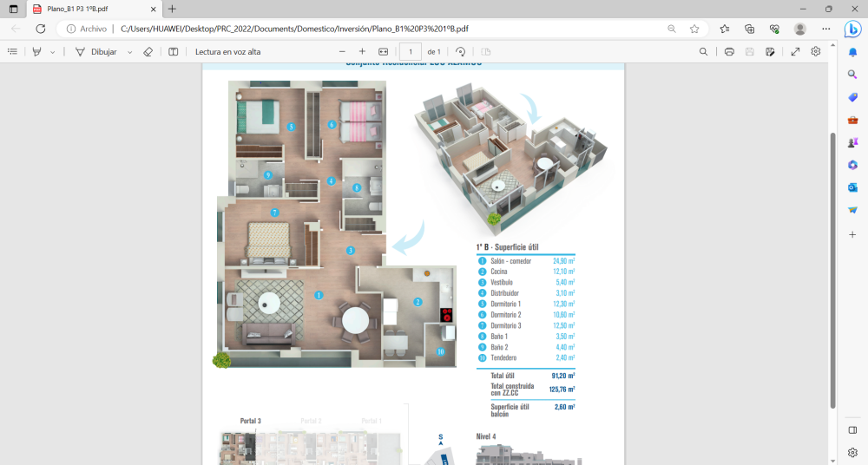Open sidebar shopping tag icon
Viewport: 868px width, 465px height.
852,97
